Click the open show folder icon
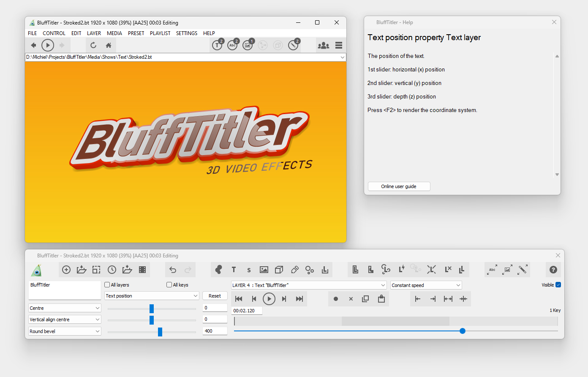588x377 pixels. [x=82, y=270]
